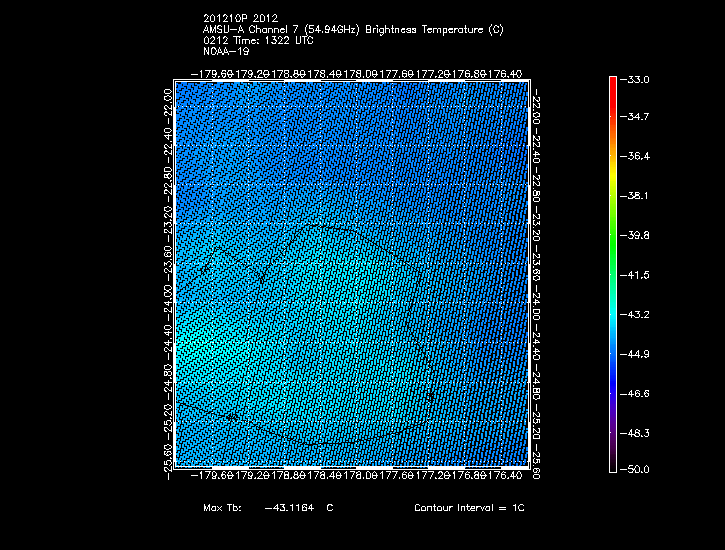Screen dimensions: 725x550
Task: Click the AMSU-A Channel 7 Brightness Temperature heading
Action: [353, 29]
